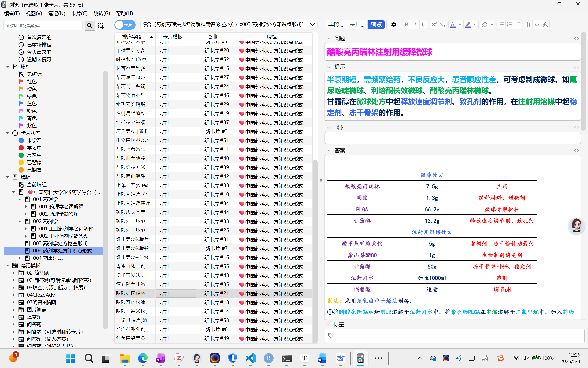Open highlight color dropdown arrow

coord(475,25)
